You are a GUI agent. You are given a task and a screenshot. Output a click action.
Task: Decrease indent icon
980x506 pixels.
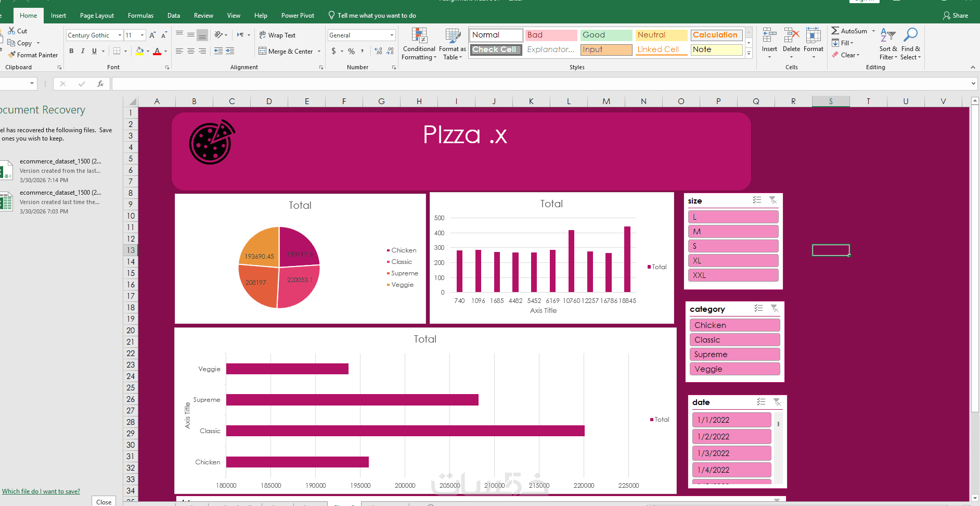(218, 51)
